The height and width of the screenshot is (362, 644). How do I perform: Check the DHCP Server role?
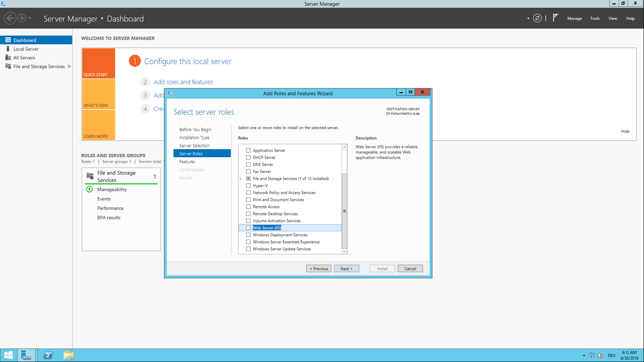(249, 157)
